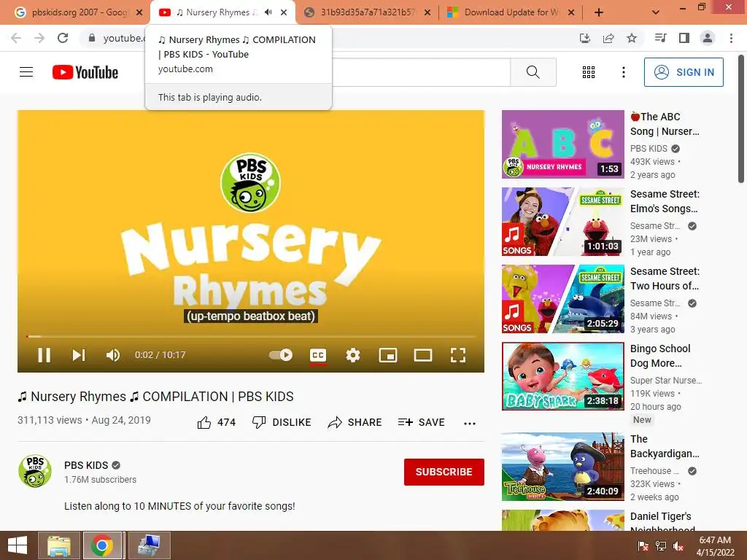747x560 pixels.
Task: Click inside the YouTube search field
Action: [x=421, y=72]
